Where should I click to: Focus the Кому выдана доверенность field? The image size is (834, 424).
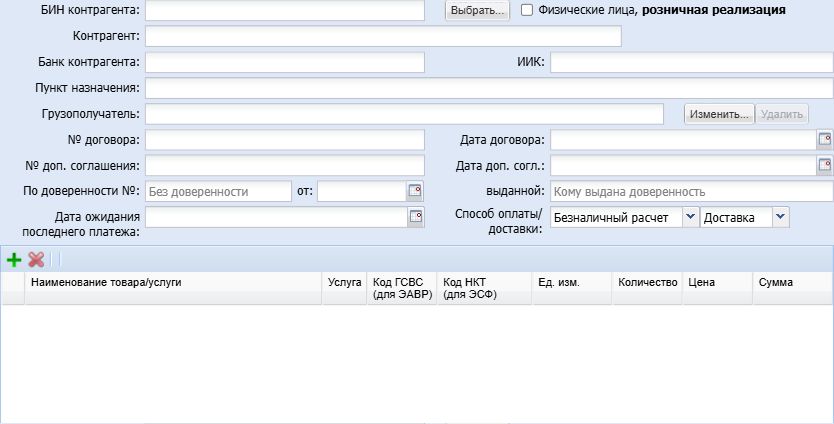click(691, 192)
